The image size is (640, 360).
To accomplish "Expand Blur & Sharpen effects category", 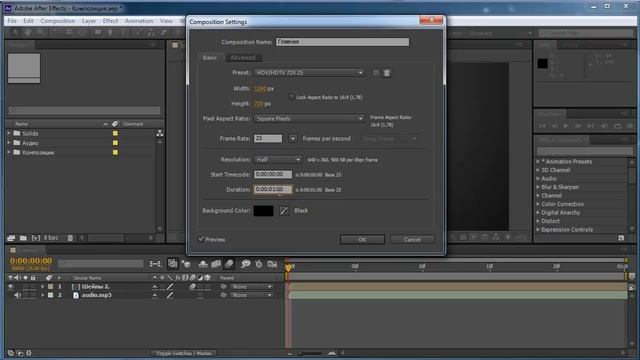I will 538,187.
